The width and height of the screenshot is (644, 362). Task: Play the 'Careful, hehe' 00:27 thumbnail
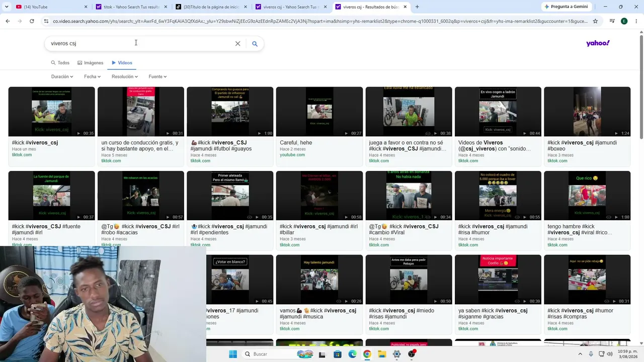[x=319, y=112]
